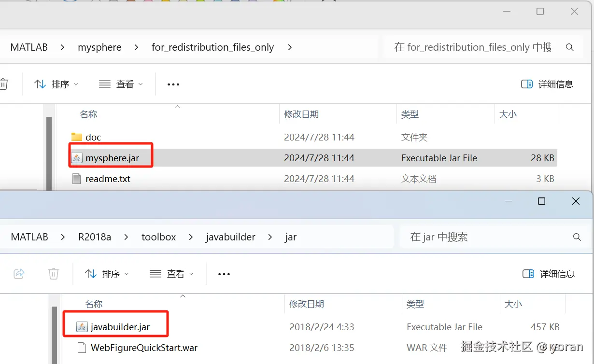Click the delete trash icon in jar window
The image size is (594, 364).
tap(54, 274)
